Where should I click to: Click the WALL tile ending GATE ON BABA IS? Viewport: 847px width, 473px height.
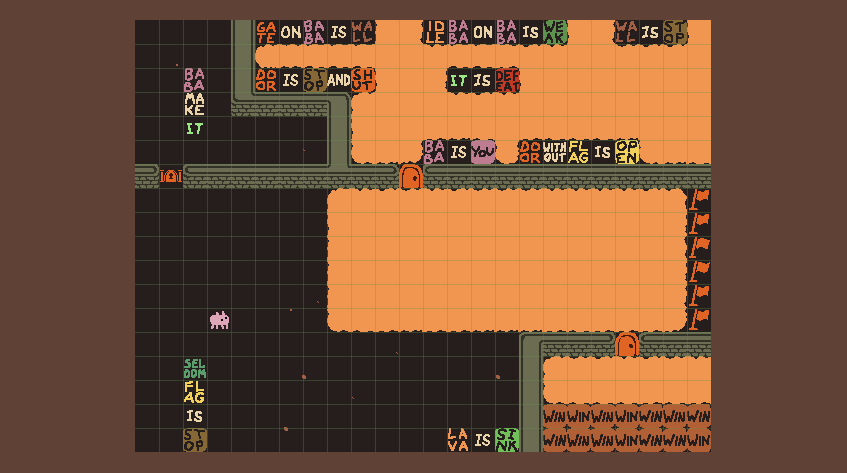362,32
